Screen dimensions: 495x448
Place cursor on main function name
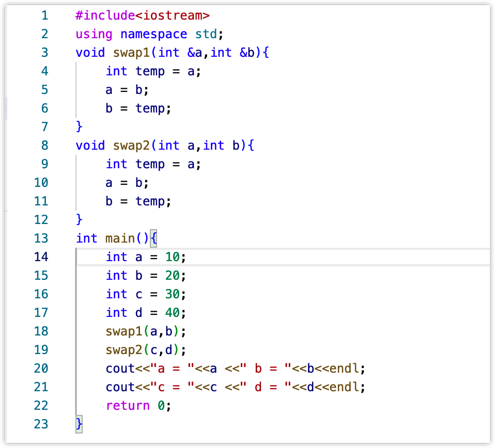tap(120, 238)
